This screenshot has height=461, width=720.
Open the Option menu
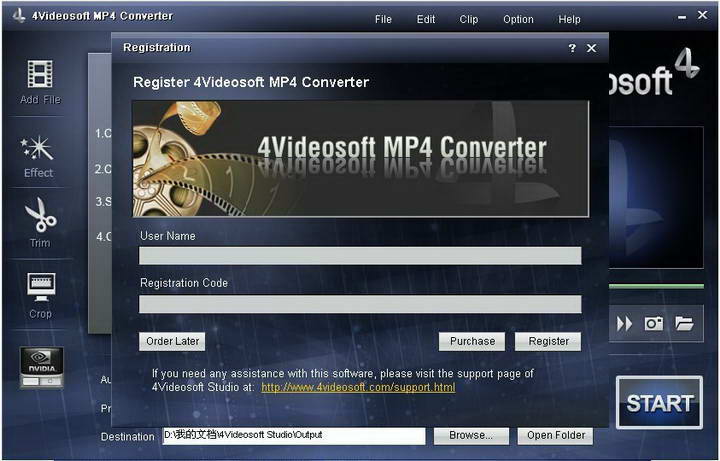(518, 19)
